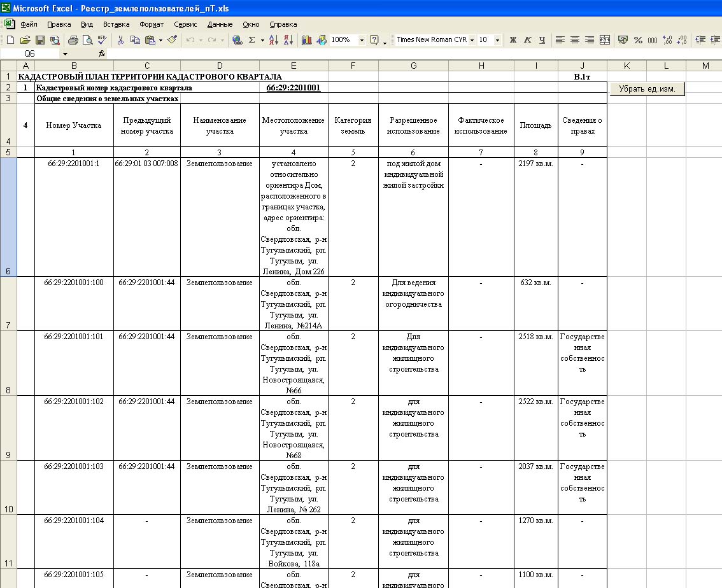Click the Площадь column heading cell
The image size is (722, 588).
pos(535,125)
